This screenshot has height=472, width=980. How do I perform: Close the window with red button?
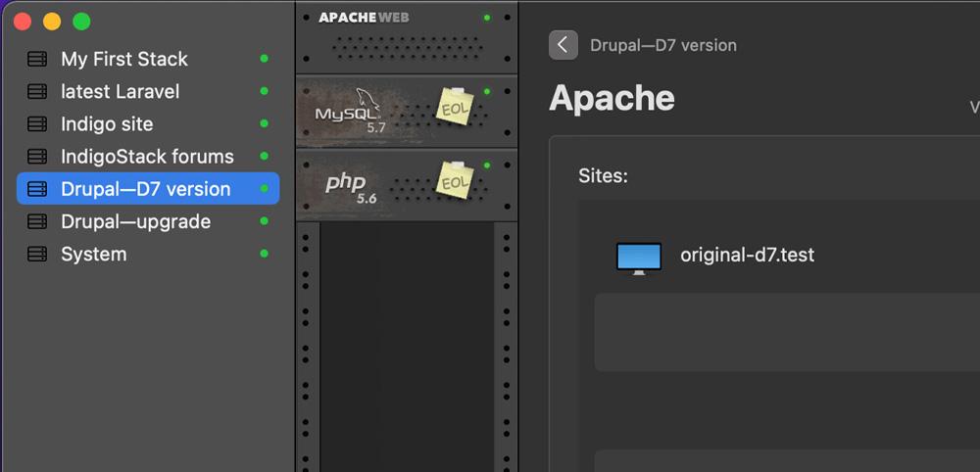click(23, 22)
